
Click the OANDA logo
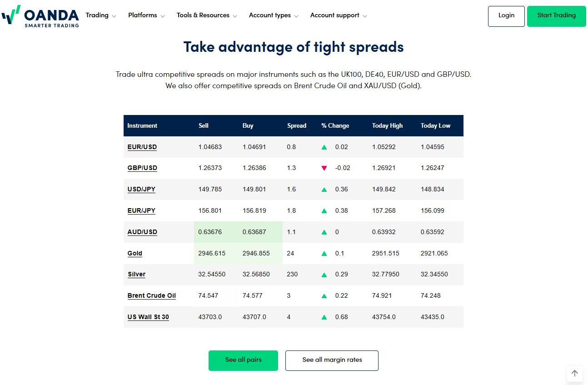[40, 16]
